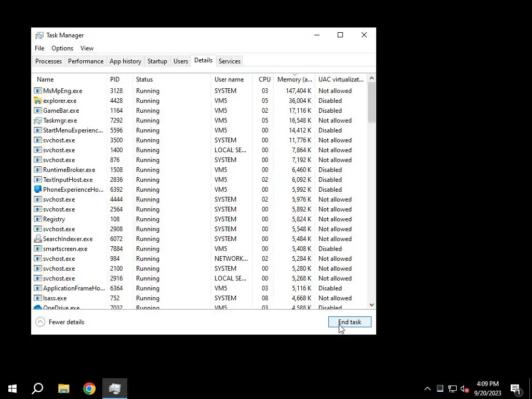Open the Options menu

[x=62, y=48]
